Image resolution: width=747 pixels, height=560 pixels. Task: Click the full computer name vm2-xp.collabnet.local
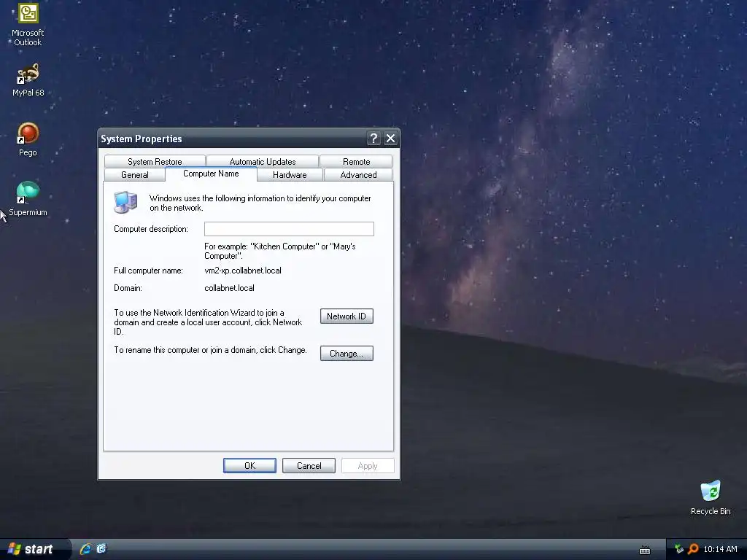243,271
